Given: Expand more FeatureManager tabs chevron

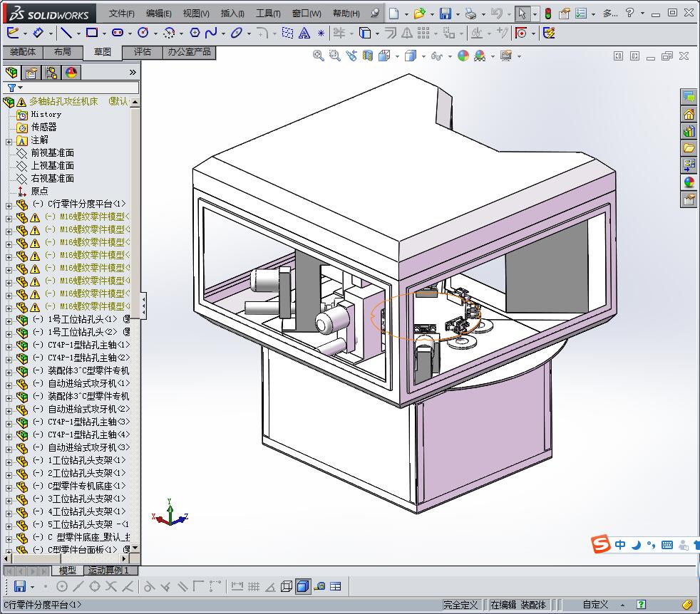Looking at the screenshot, I should [133, 72].
